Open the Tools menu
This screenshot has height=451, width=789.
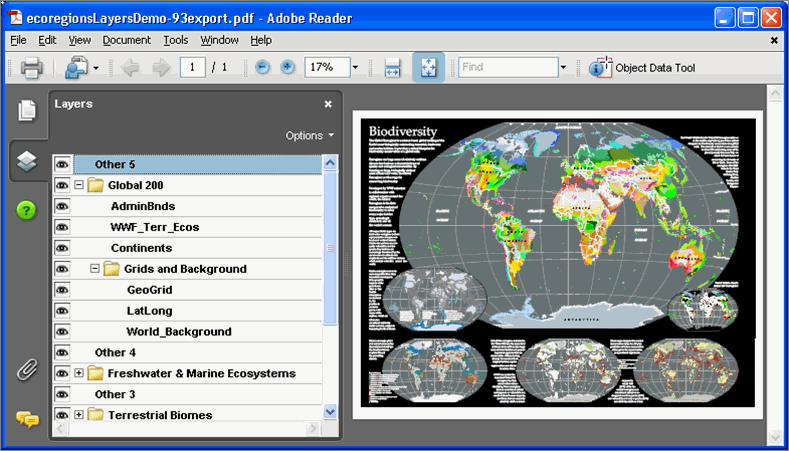[175, 40]
